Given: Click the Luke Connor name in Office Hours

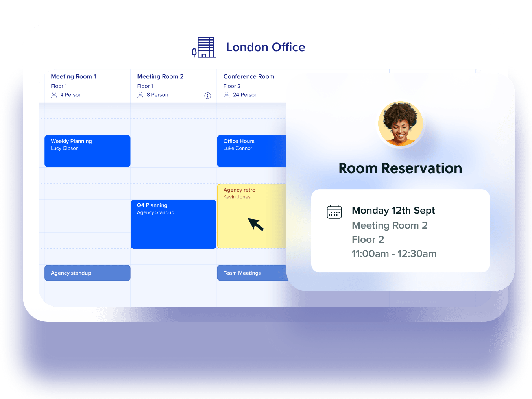Looking at the screenshot, I should (238, 148).
